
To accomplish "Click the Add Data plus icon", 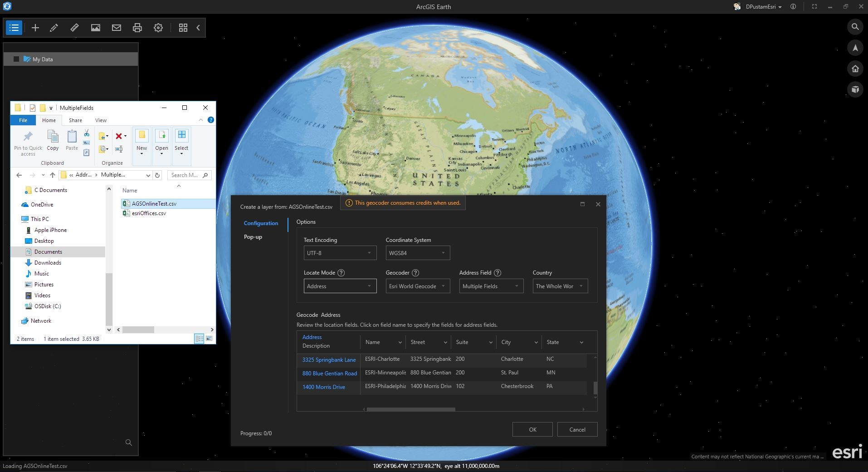I will coord(35,28).
